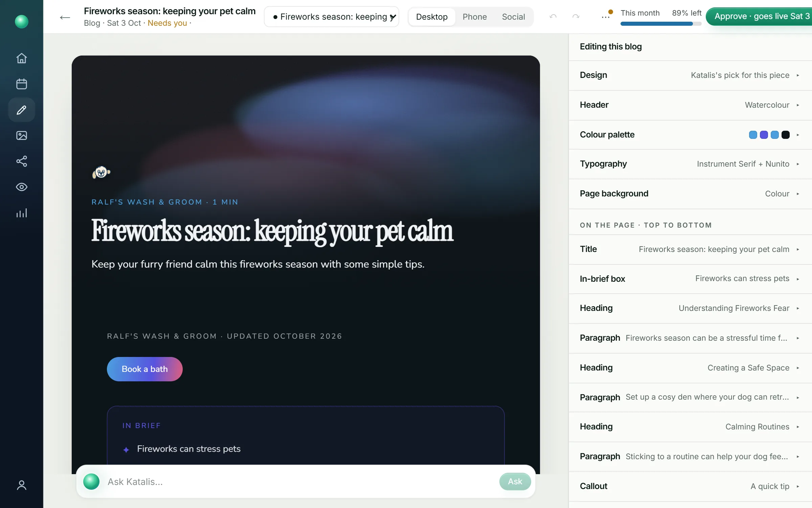Switch to Desktop preview tab
Screen dimensions: 812x508
coord(432,17)
